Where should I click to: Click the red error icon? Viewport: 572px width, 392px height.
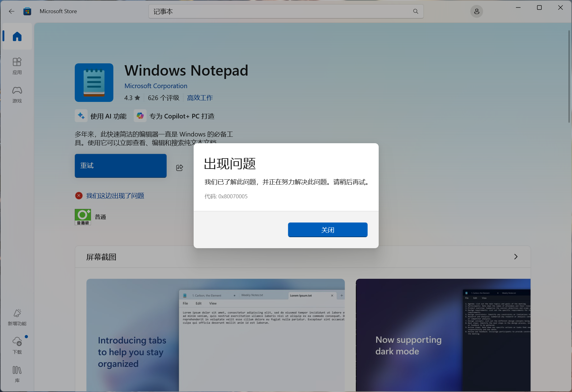click(x=79, y=196)
